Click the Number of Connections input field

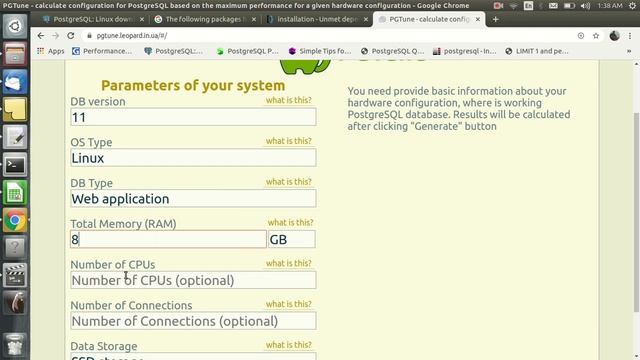click(x=193, y=321)
